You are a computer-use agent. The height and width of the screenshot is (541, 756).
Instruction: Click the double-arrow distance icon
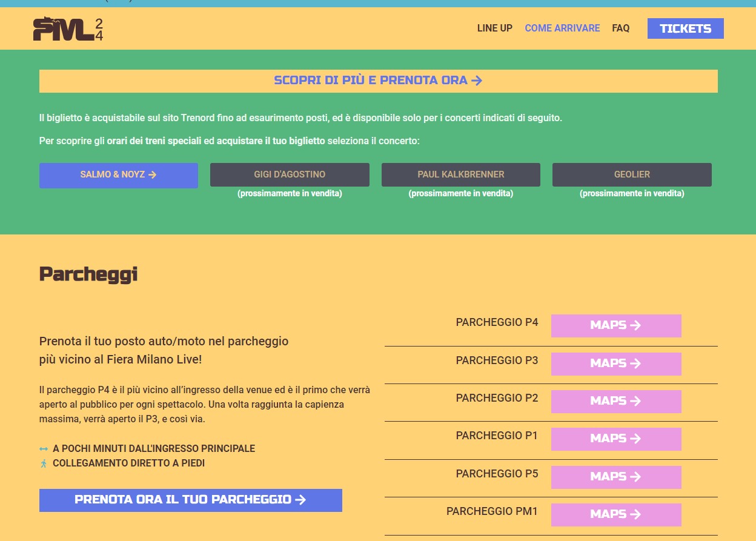[x=44, y=449]
